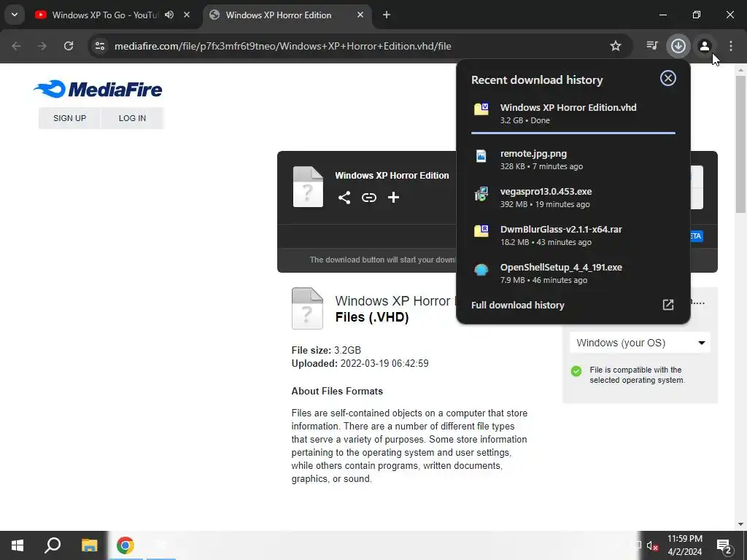View site information icon in address bar
The height and width of the screenshot is (560, 747).
[99, 46]
